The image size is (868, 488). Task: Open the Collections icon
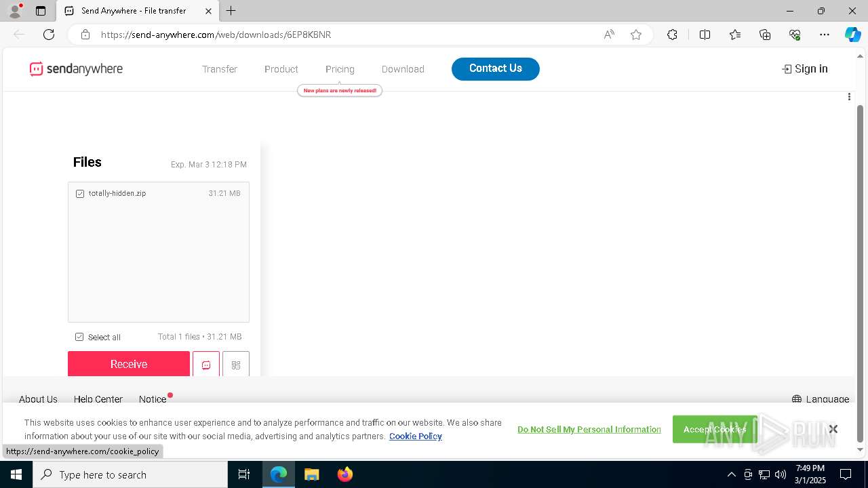[765, 35]
